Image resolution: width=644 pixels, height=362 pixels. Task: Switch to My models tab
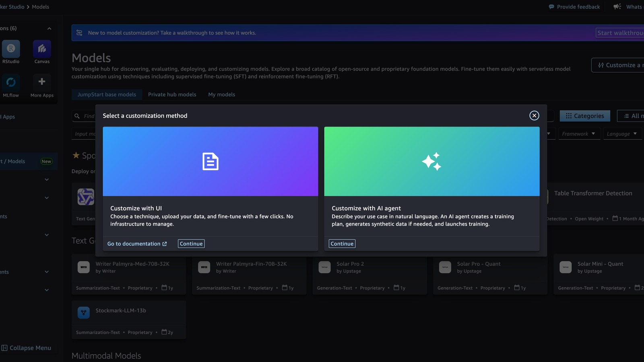point(222,95)
